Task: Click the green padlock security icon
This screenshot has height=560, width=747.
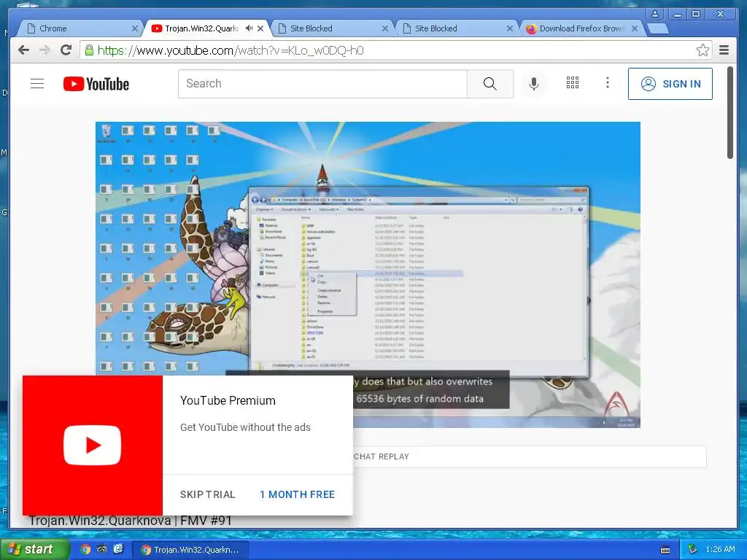Action: click(x=89, y=50)
